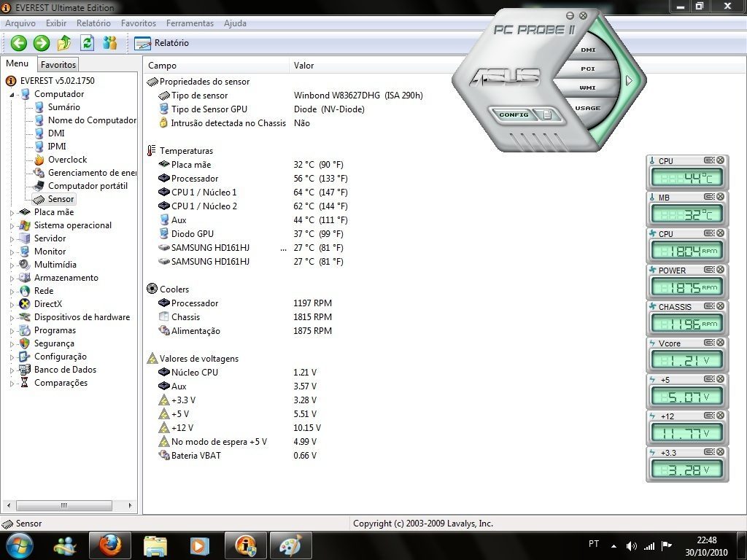This screenshot has width=747, height=560.
Task: Close the CHASSIS fan sensor panel
Action: [720, 306]
